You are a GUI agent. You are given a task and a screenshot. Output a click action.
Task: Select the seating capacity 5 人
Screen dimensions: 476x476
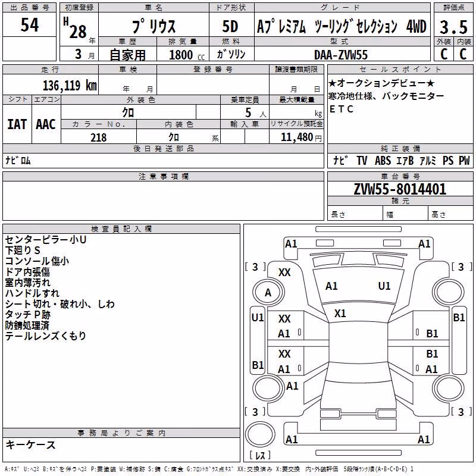pyautogui.click(x=256, y=113)
